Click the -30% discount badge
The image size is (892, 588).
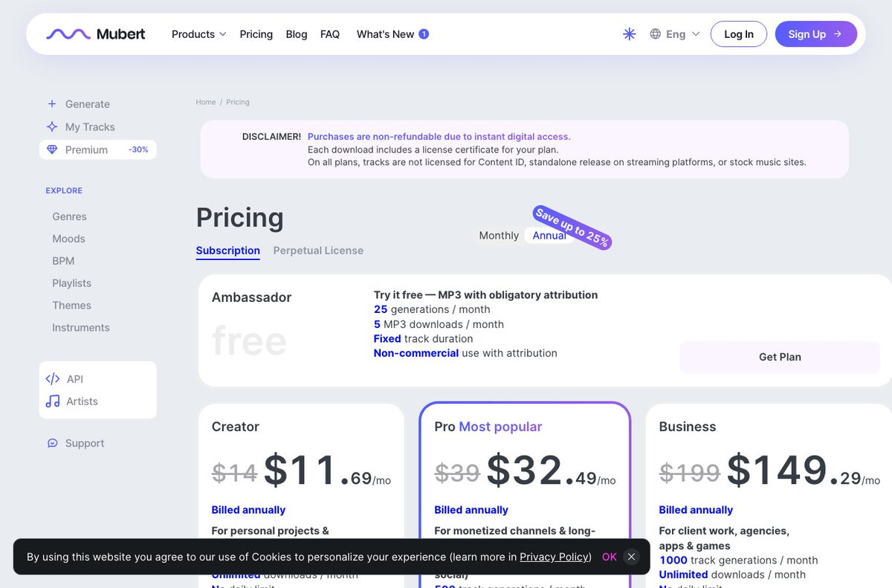(138, 149)
